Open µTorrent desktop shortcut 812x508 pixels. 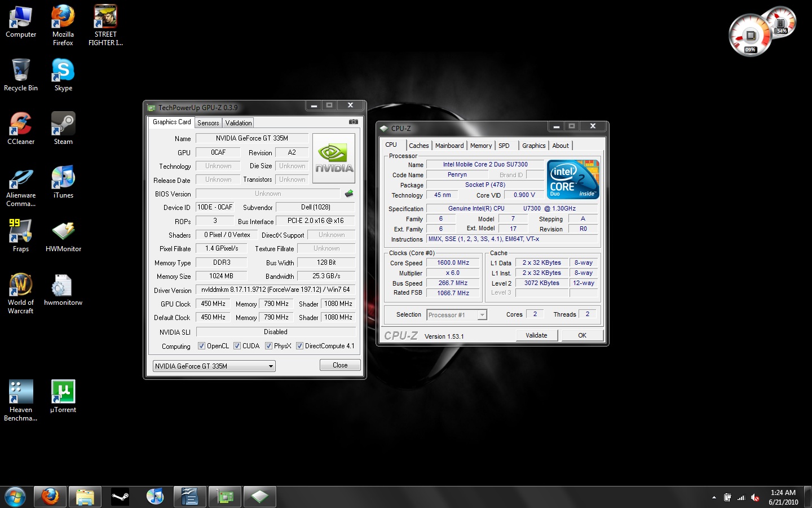63,397
